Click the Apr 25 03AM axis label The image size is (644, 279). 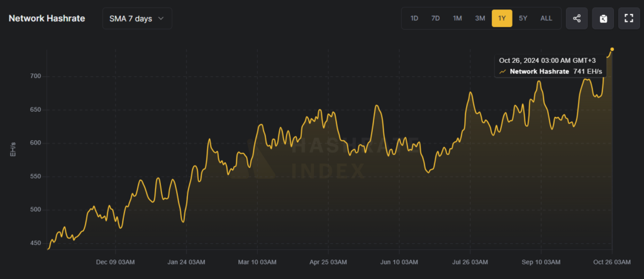(328, 262)
